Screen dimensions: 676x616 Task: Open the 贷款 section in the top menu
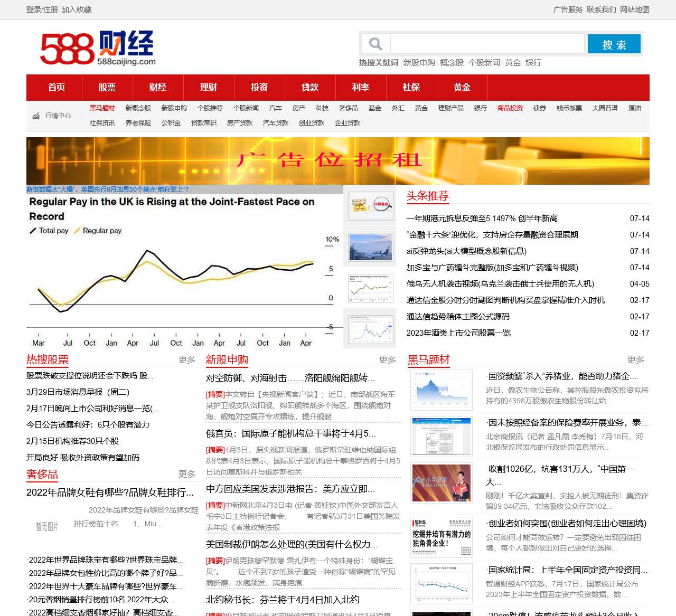(309, 87)
